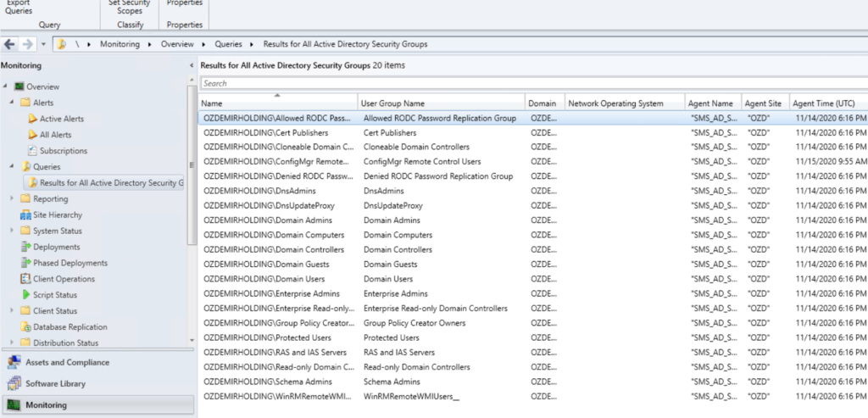
Task: Click in the results Search box
Action: [534, 83]
